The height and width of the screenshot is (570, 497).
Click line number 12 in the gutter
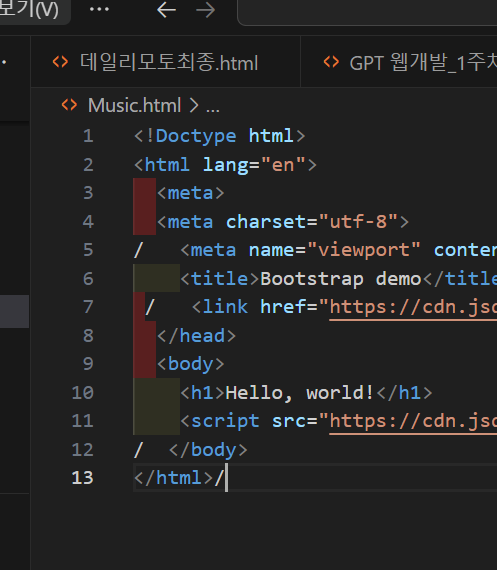83,450
